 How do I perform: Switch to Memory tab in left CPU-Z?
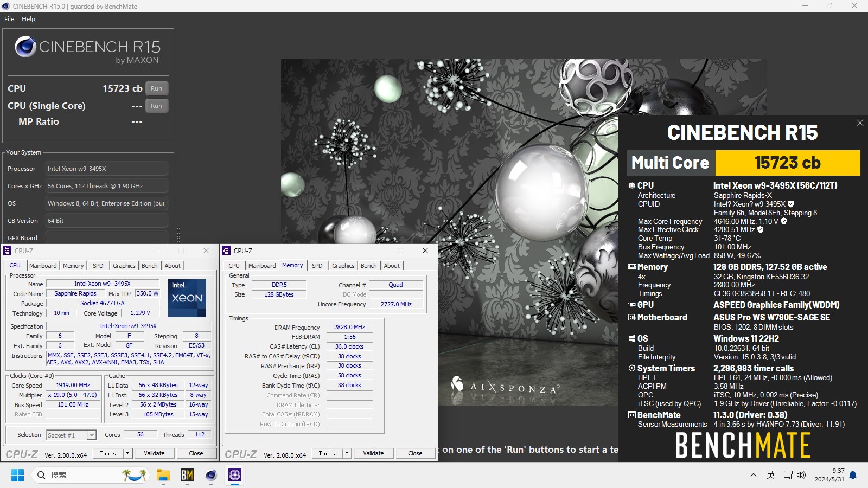click(73, 266)
